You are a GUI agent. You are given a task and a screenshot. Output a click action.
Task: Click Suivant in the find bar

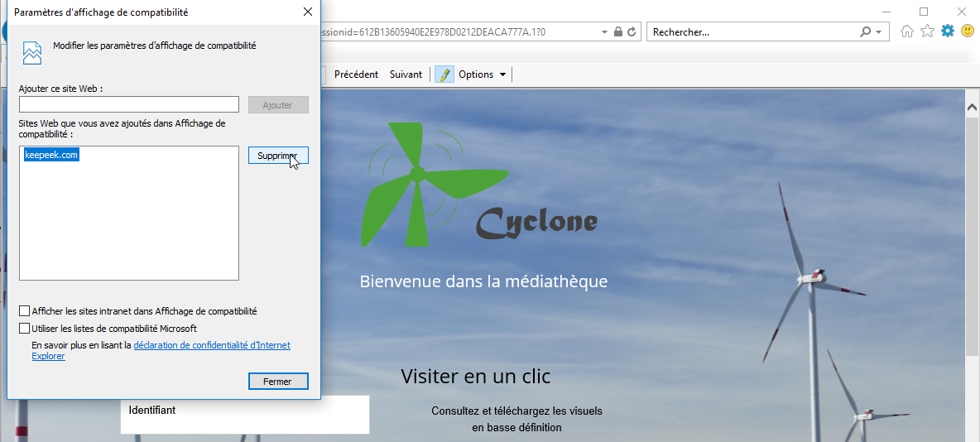406,74
